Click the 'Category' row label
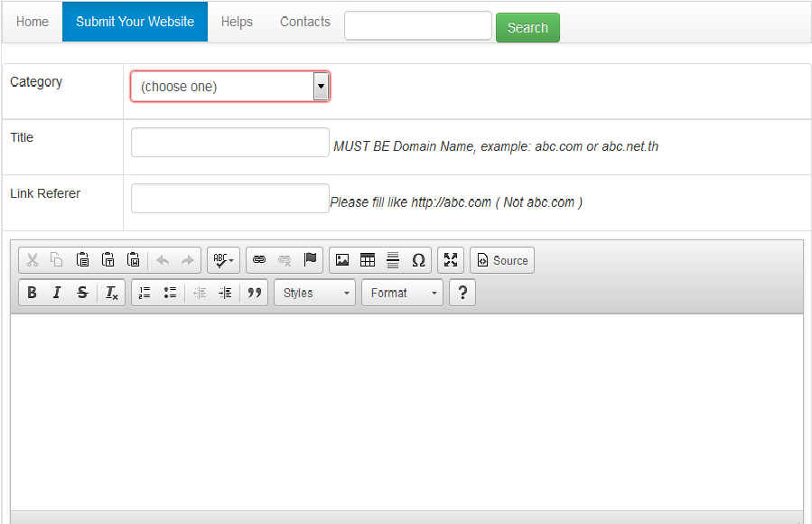 [36, 82]
